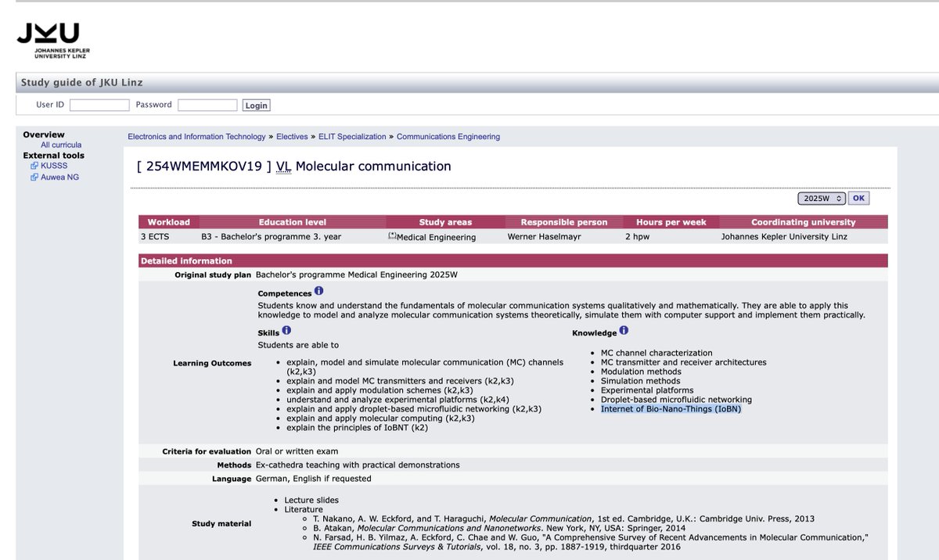Click the Original study plan label
The height and width of the screenshot is (560, 939).
(x=213, y=275)
